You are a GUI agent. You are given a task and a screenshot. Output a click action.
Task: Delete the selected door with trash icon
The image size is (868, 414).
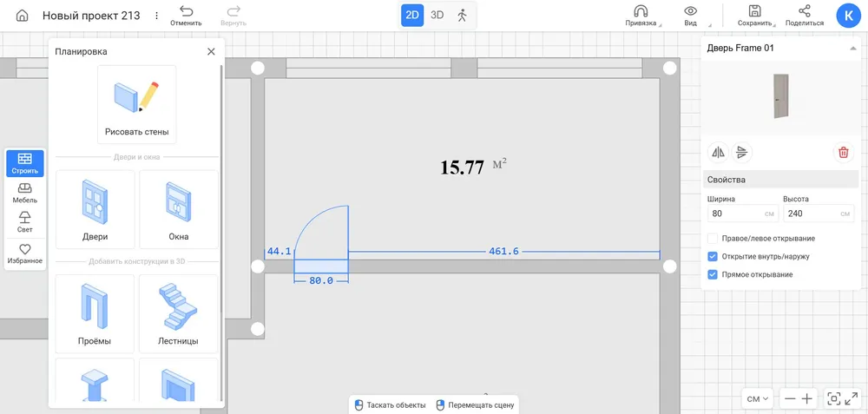[x=843, y=153]
